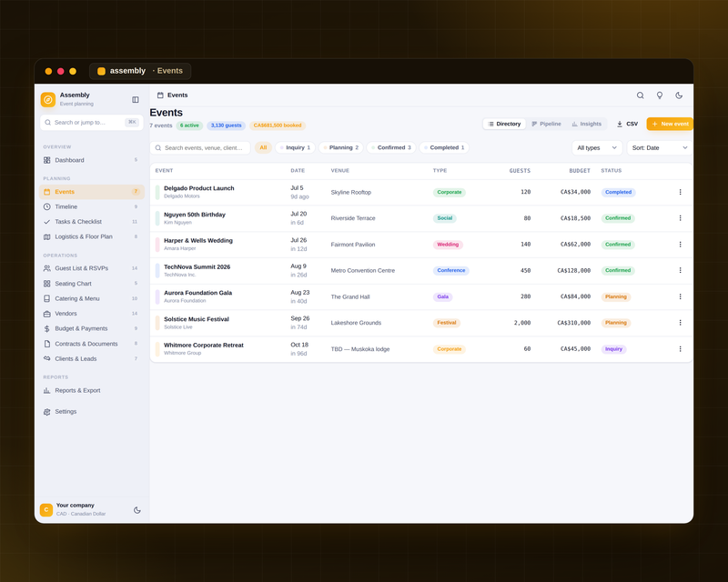
Task: Open kebab menu for Solstice Music Festival
Action: [x=680, y=323]
